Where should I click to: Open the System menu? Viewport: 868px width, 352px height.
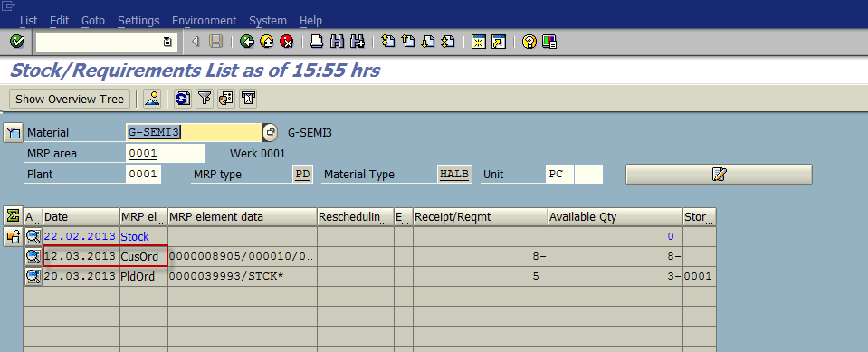[268, 21]
